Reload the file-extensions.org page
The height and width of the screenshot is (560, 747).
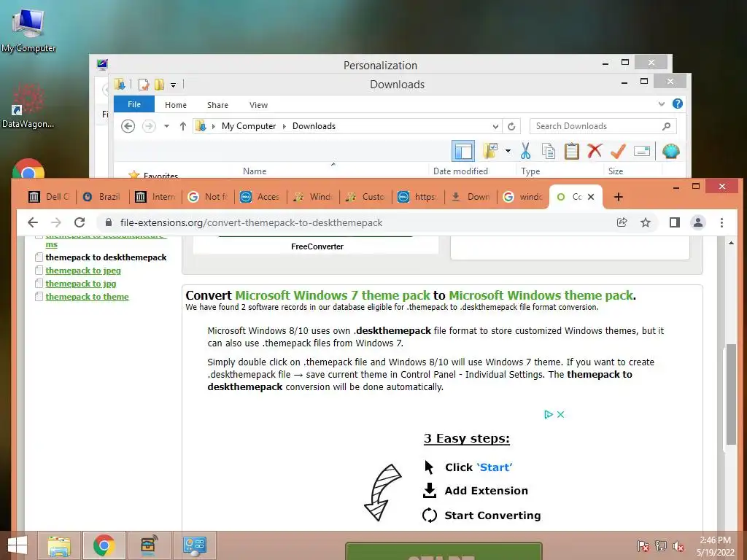click(80, 222)
